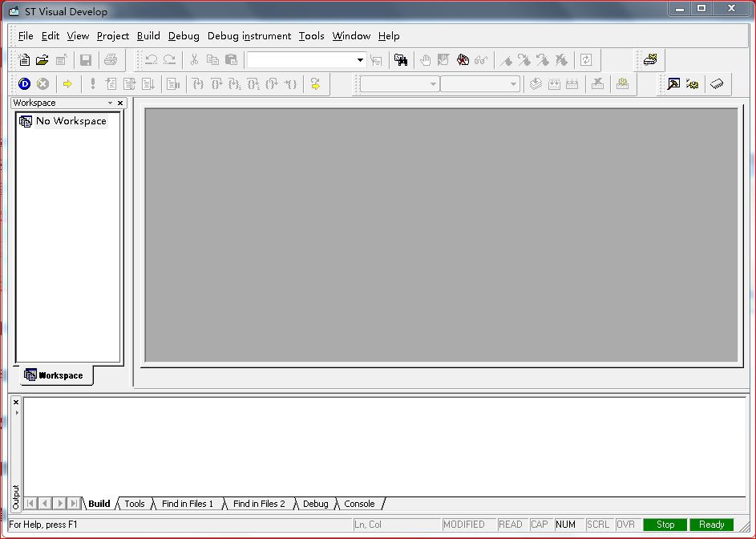Open the Workspace panel dropdown arrow
Viewport: 756px width, 539px height.
pos(111,103)
